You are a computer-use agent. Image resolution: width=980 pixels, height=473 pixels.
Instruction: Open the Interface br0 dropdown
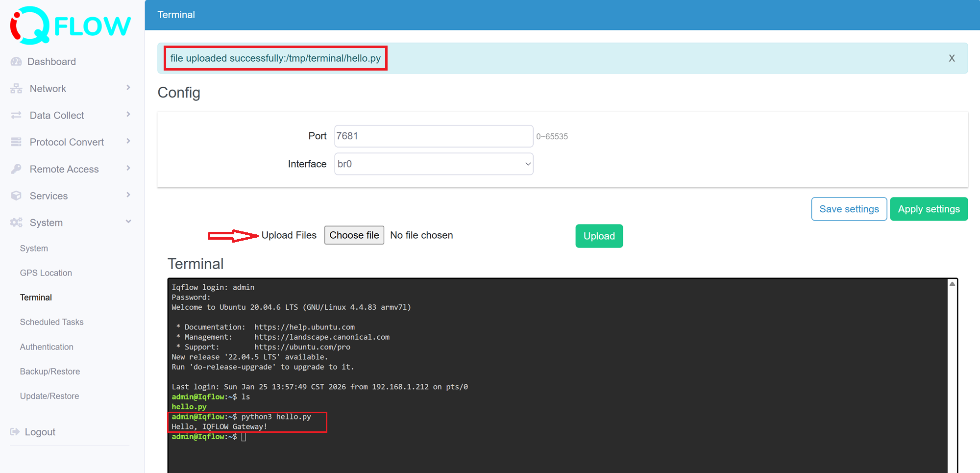pos(434,164)
